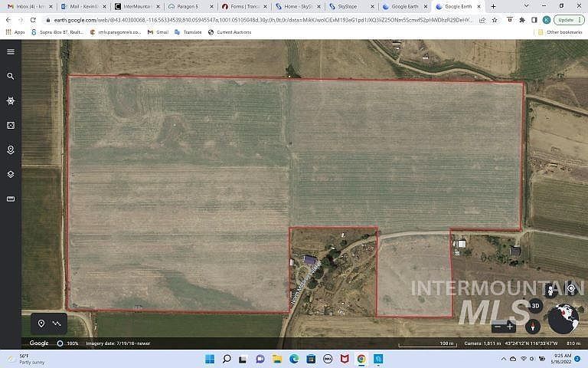Switch to the Forms | Trans tab
Image resolution: width=588 pixels, height=368 pixels.
point(244,6)
